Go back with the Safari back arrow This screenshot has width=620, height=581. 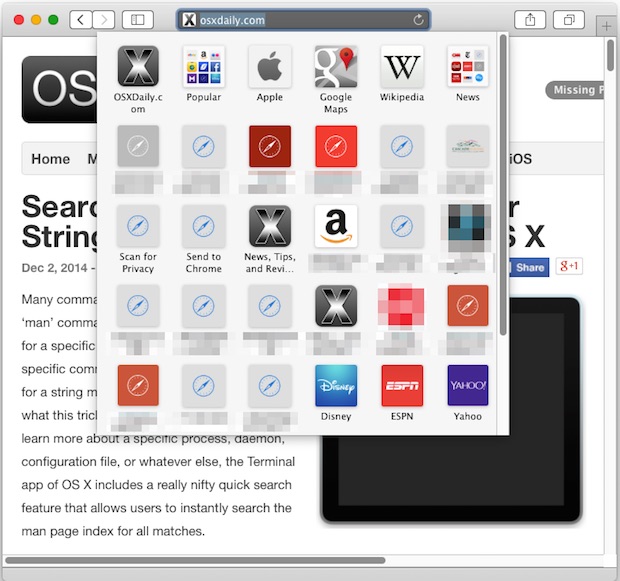(x=81, y=19)
